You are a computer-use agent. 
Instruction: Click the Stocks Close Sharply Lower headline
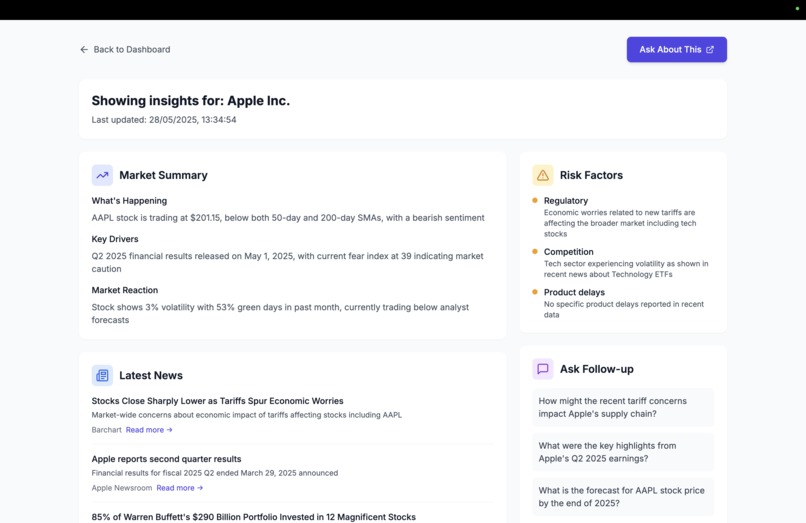(217, 401)
